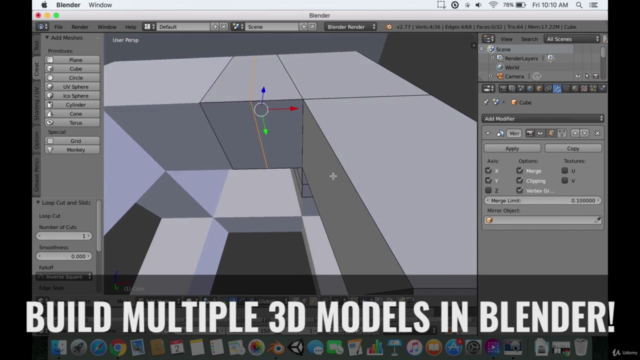640x360 pixels.
Task: Add a Plane mesh primitive
Action: (x=72, y=60)
